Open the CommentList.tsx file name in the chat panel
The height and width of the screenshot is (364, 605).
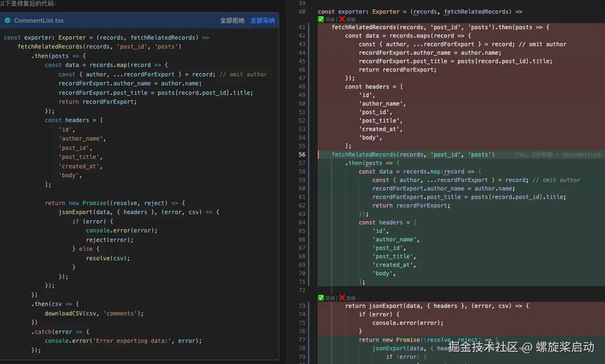(x=39, y=21)
